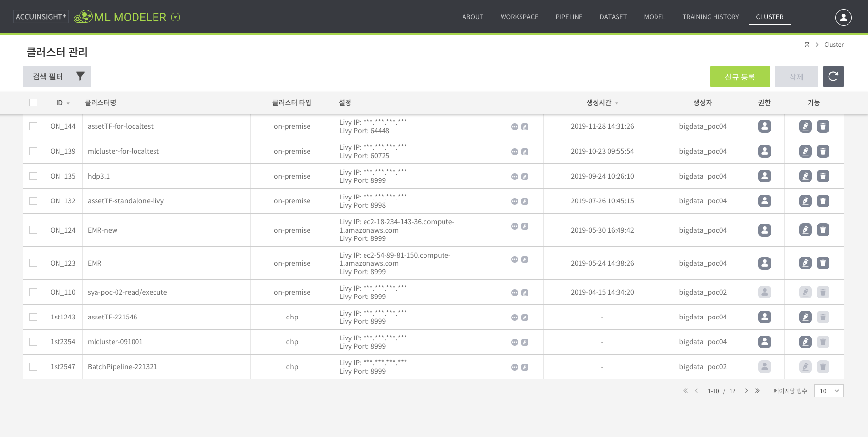868x437 pixels.
Task: Delete cluster mlcluster-for-localtest
Action: tap(823, 151)
